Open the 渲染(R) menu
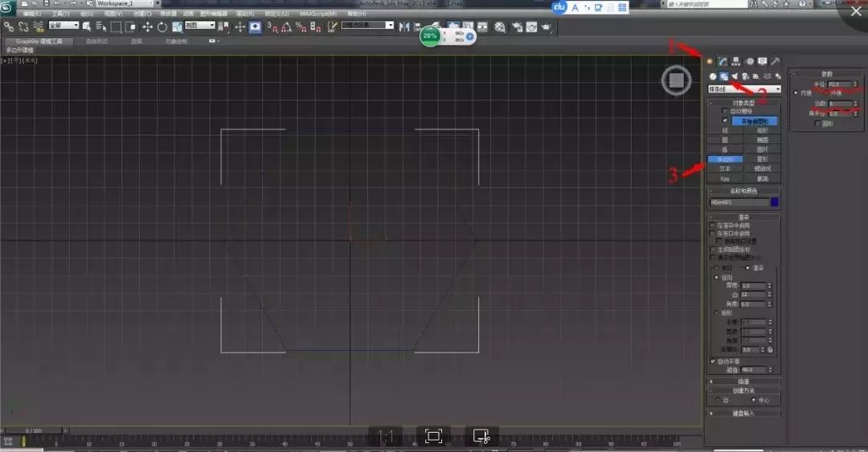The width and height of the screenshot is (868, 452). pos(245,14)
